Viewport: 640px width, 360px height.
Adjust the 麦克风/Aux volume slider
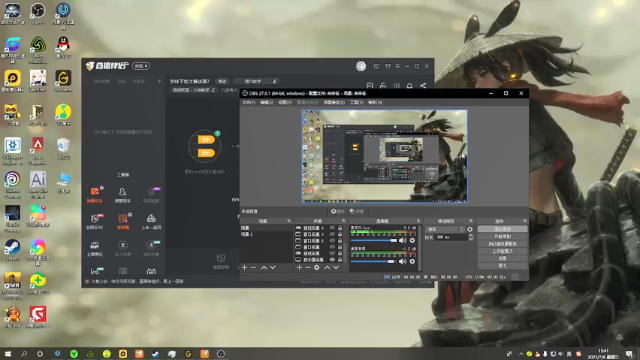pos(374,240)
